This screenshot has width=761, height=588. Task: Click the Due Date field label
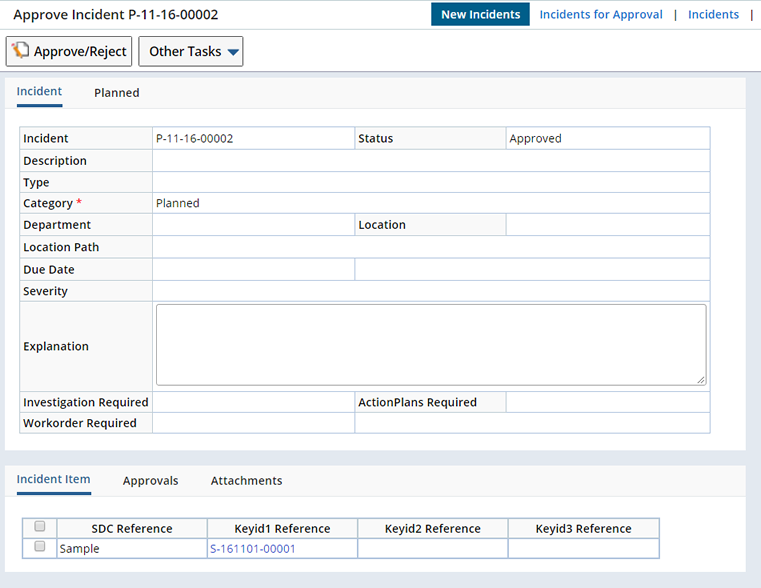[x=49, y=270]
